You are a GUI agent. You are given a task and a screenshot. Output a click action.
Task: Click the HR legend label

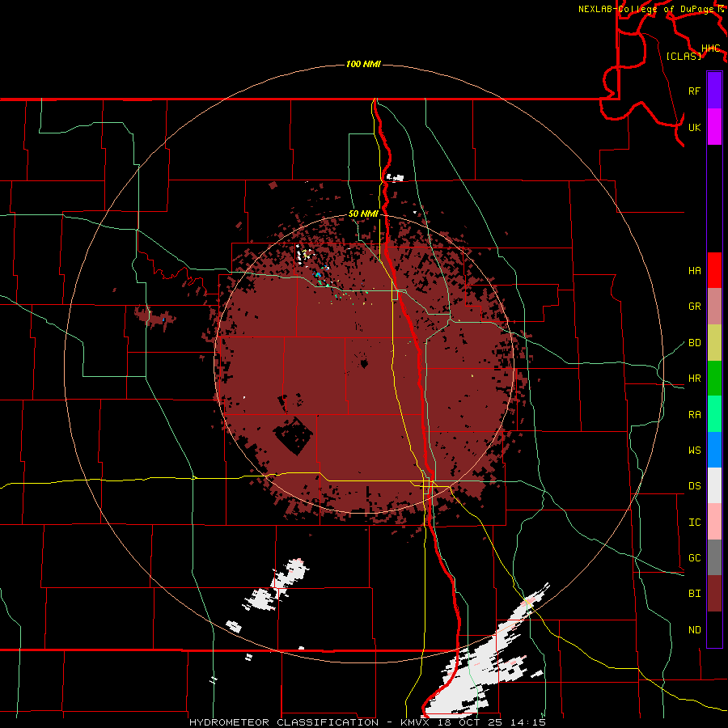pyautogui.click(x=694, y=379)
